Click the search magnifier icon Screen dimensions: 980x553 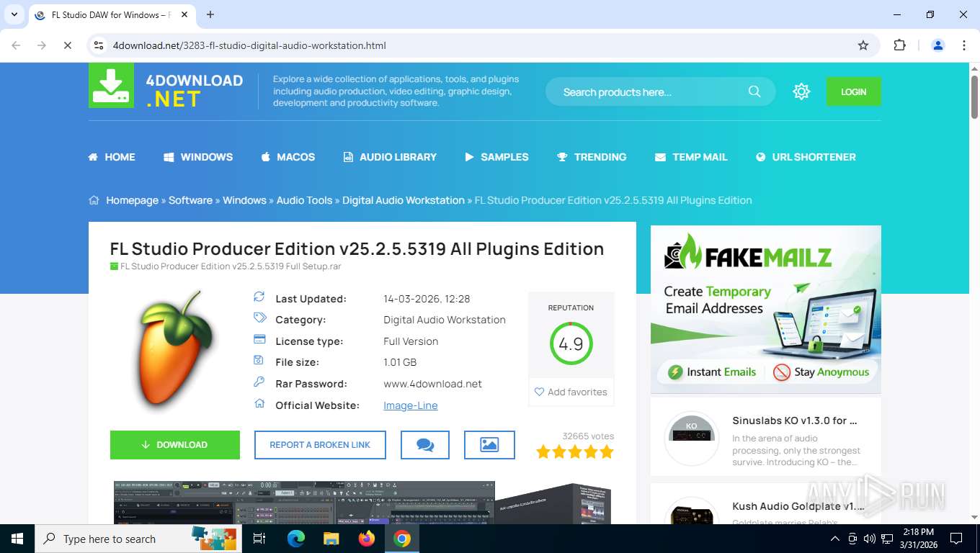point(754,91)
